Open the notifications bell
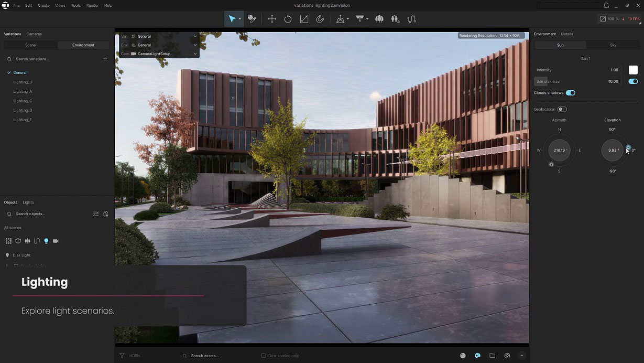 tap(606, 5)
